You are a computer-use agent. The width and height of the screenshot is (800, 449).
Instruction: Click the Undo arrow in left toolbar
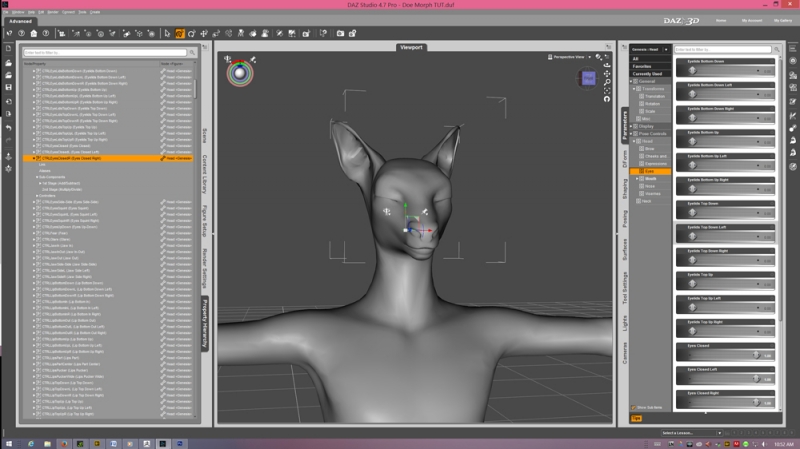click(x=8, y=127)
